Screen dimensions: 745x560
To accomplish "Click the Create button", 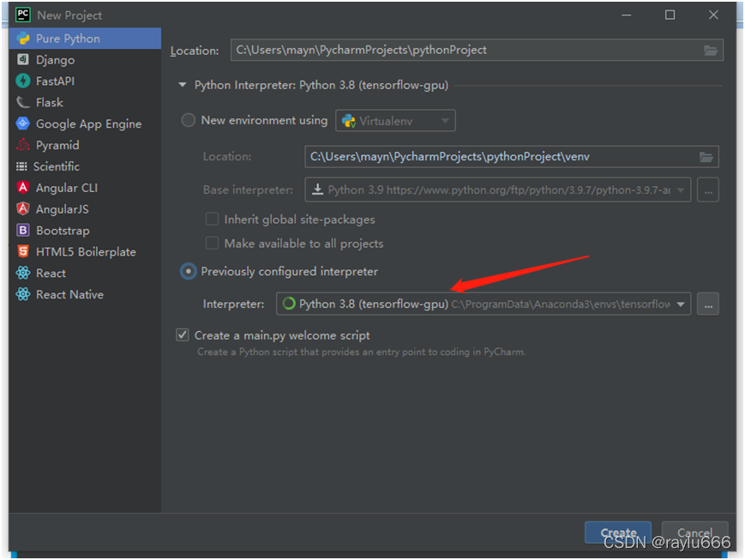I will (x=617, y=533).
